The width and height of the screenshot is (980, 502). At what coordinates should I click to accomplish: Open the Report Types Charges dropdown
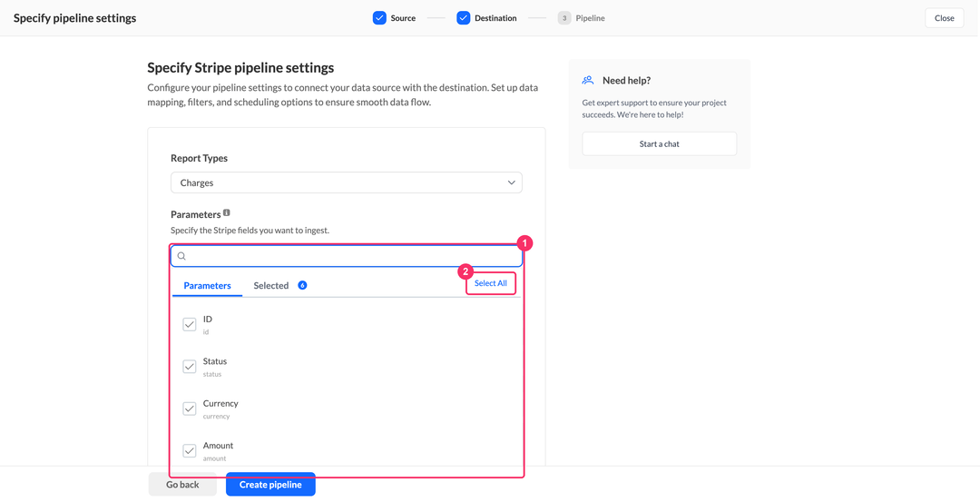[x=347, y=182]
